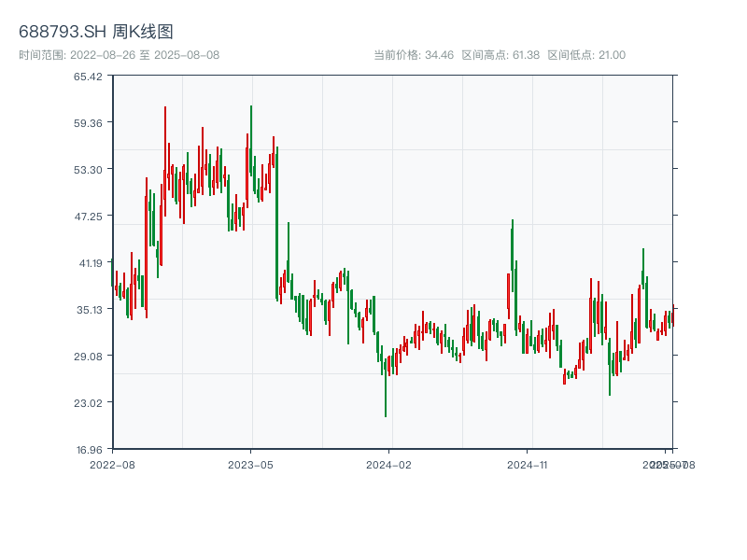Click the interval high label 区间高点: 61.38
Viewport: 747px width, 560px height.
click(x=500, y=55)
